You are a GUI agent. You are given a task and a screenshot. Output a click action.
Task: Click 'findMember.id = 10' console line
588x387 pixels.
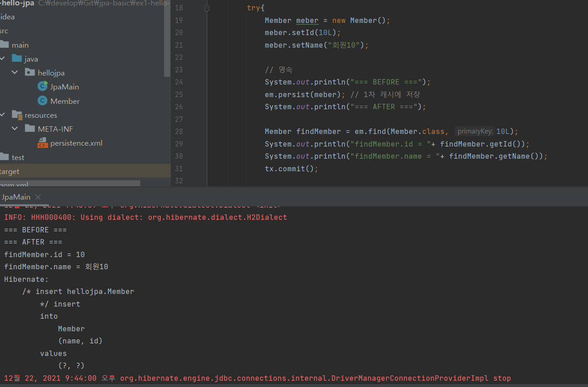(45, 254)
